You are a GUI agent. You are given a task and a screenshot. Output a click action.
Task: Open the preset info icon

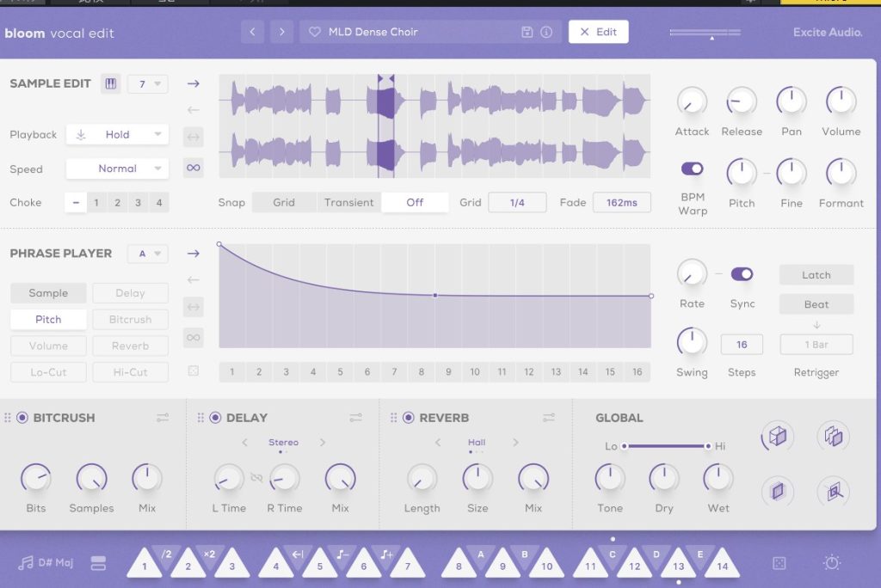click(x=546, y=32)
